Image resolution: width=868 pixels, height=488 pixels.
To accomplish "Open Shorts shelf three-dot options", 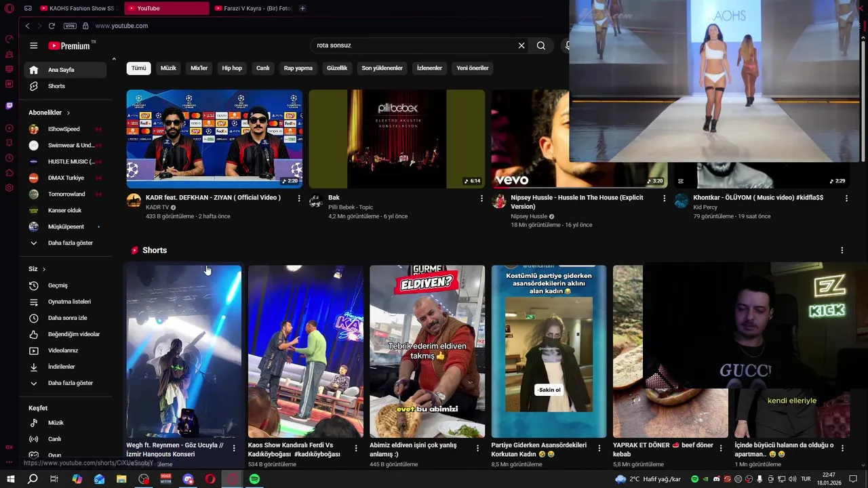I will 842,250.
